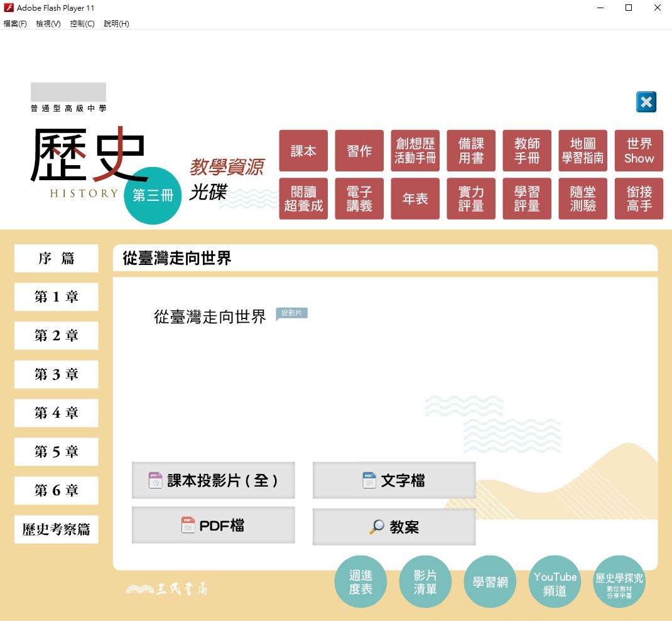Minimize the Flash Player window
Viewport: 672px width, 621px height.
(x=600, y=8)
